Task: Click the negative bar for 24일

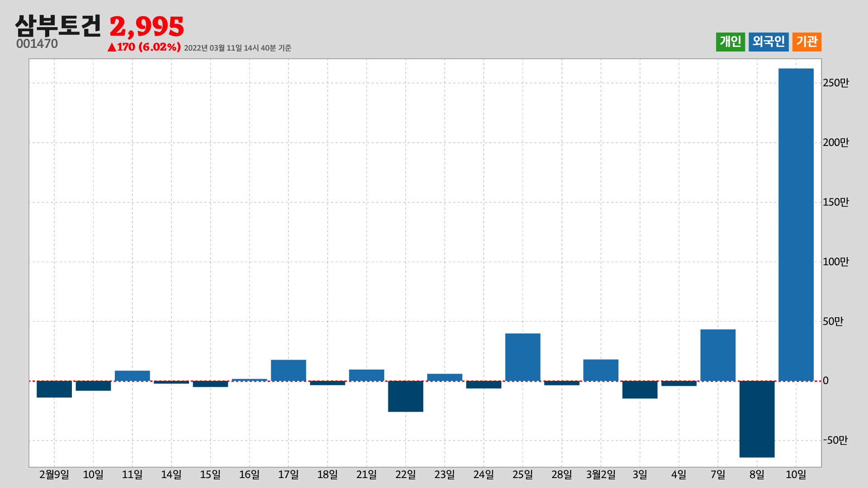Action: click(484, 385)
